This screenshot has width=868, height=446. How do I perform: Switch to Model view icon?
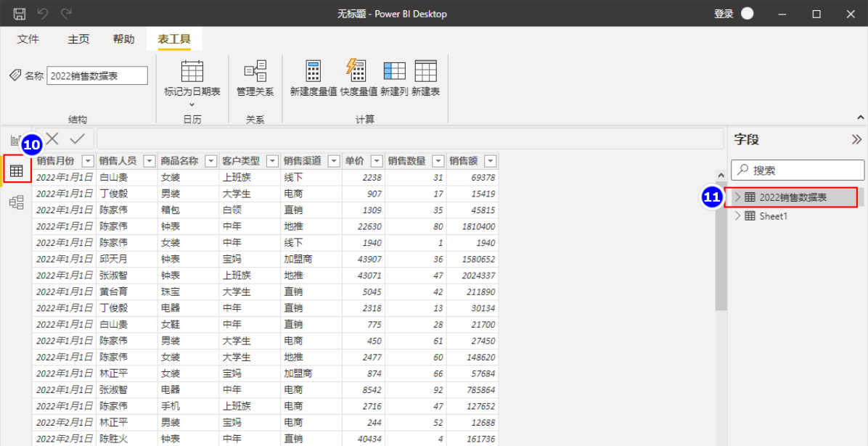pos(17,202)
